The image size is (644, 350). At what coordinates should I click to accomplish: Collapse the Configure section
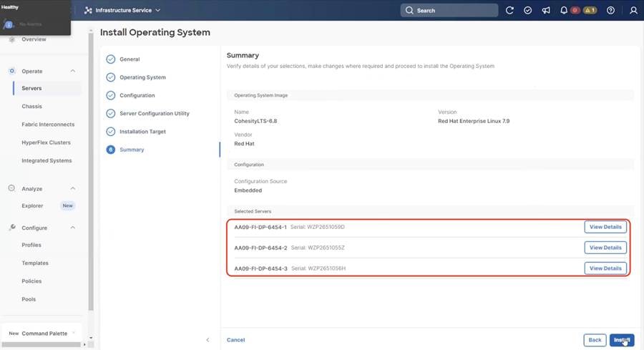coord(73,228)
